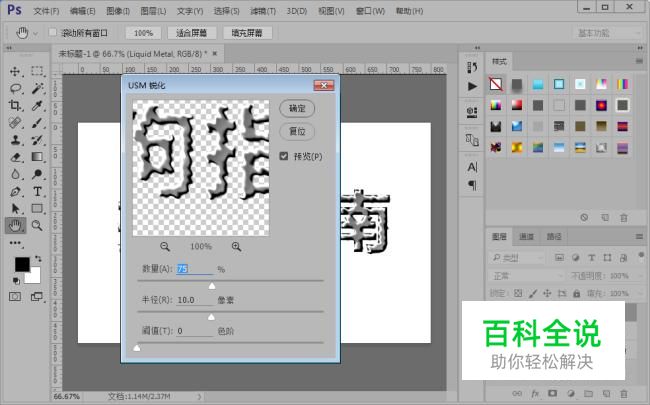This screenshot has width=650, height=405.
Task: Toggle pixel layer filter
Action: click(559, 258)
